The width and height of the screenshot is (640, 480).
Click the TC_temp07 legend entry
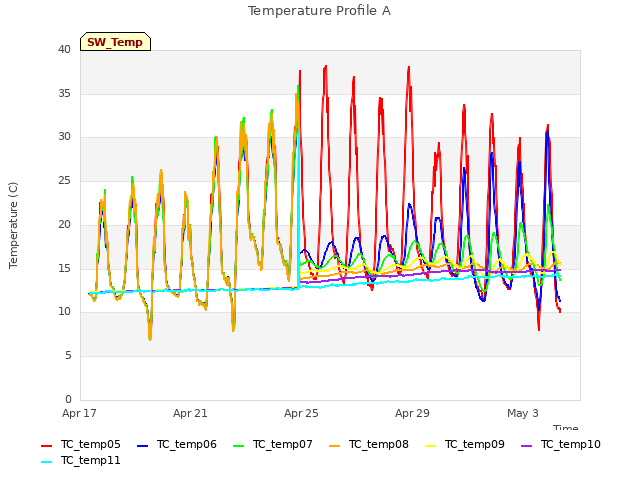click(273, 444)
